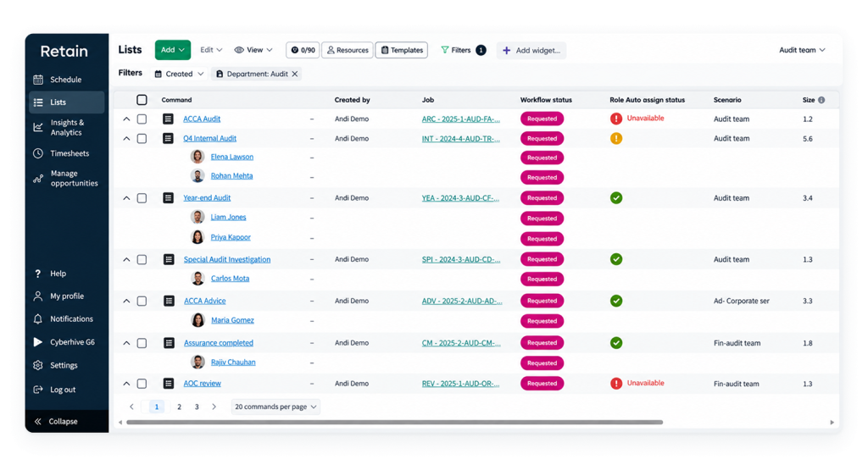
Task: Click the Workflow status column header
Action: click(x=546, y=100)
